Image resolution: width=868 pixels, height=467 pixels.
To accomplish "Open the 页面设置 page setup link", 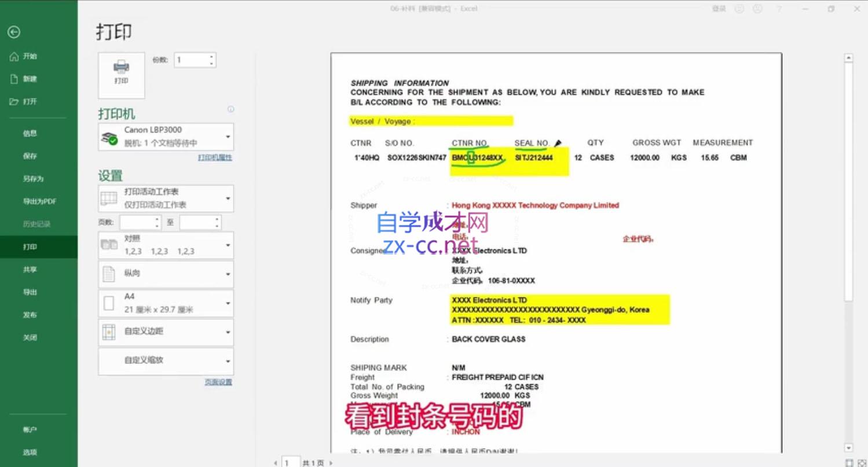I will point(218,382).
